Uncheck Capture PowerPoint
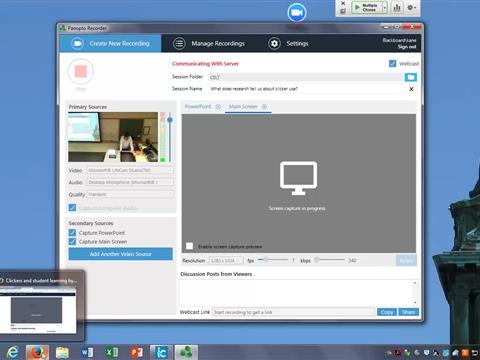The height and width of the screenshot is (360, 480). pos(72,233)
